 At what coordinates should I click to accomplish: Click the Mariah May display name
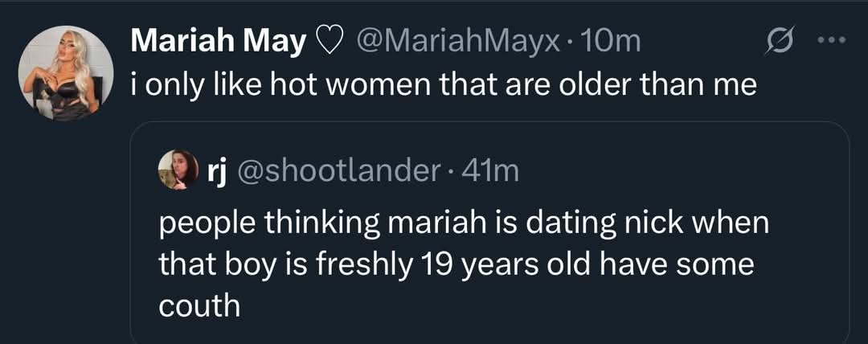pyautogui.click(x=217, y=41)
